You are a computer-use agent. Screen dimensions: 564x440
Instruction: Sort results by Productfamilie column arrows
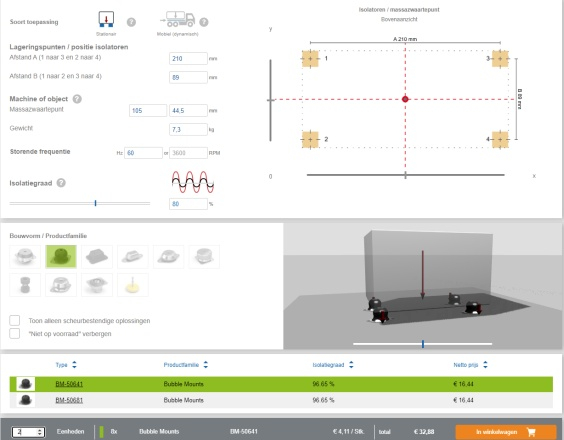(x=205, y=364)
